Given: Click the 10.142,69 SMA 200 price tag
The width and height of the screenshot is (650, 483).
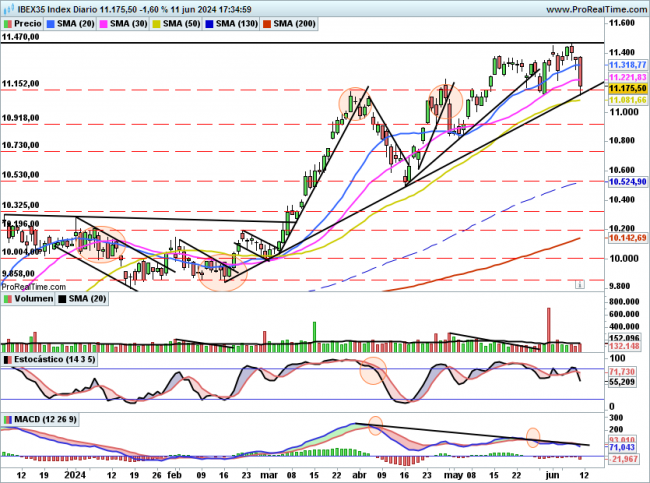Looking at the screenshot, I should (627, 238).
